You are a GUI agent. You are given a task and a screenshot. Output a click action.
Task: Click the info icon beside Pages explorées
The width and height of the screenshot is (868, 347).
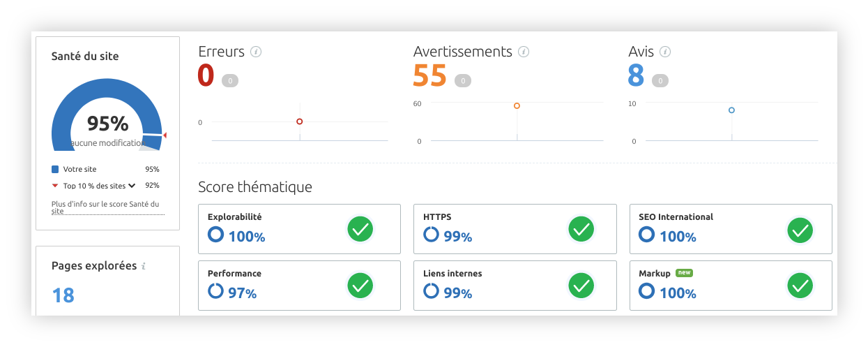[x=144, y=267]
